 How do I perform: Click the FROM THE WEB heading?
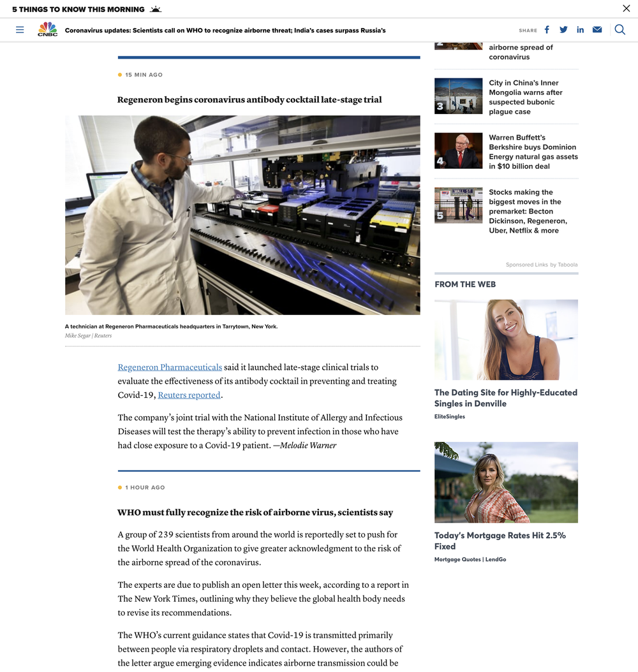[465, 284]
